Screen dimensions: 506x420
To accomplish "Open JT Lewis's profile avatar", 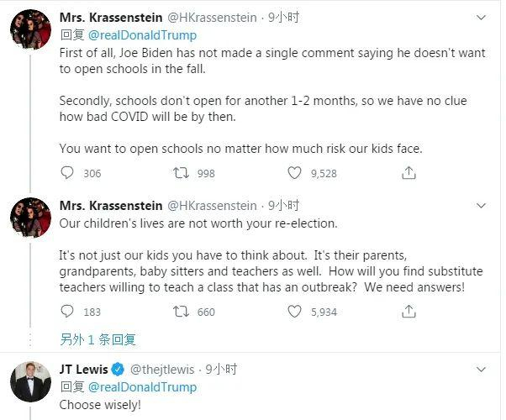I will tap(30, 381).
